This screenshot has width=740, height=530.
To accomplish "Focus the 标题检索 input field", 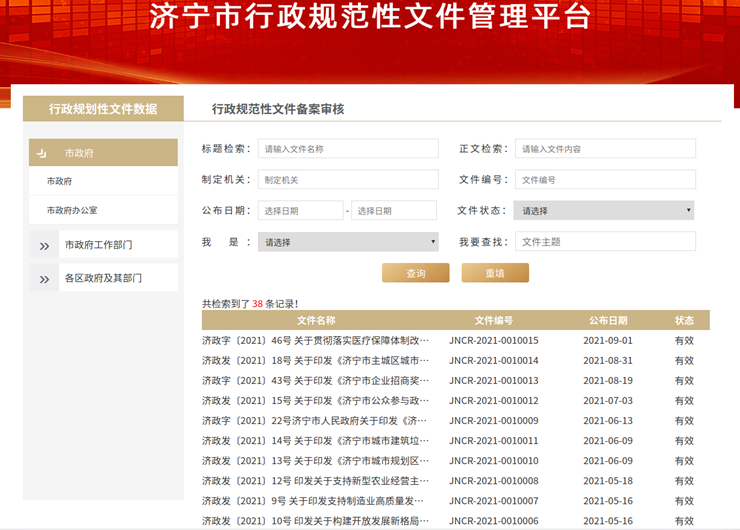I will point(348,149).
